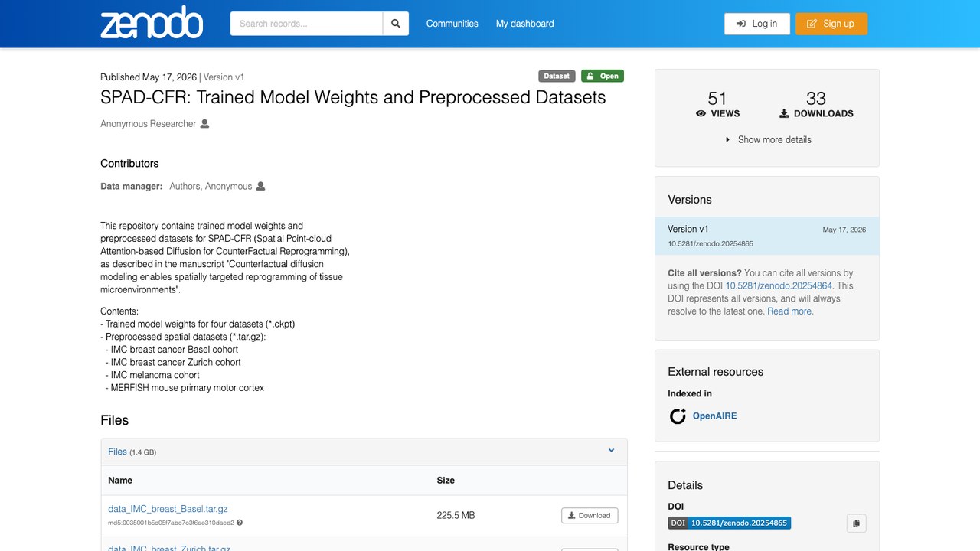Open the OpenAIRE link

714,416
